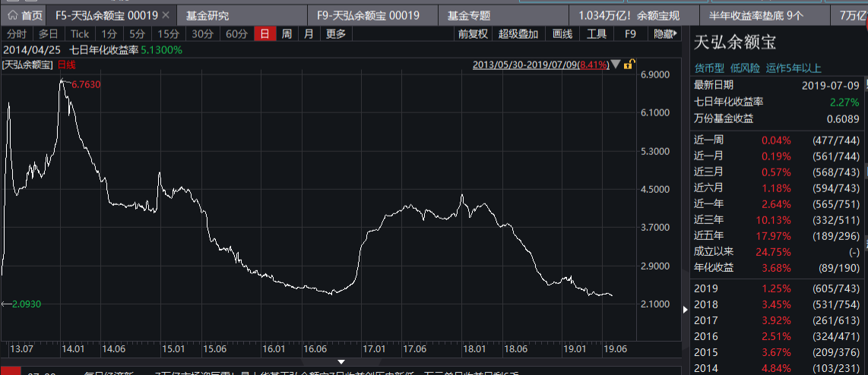Select the 2019 yearly return row
Viewport: 868px width, 375px height.
click(x=777, y=288)
